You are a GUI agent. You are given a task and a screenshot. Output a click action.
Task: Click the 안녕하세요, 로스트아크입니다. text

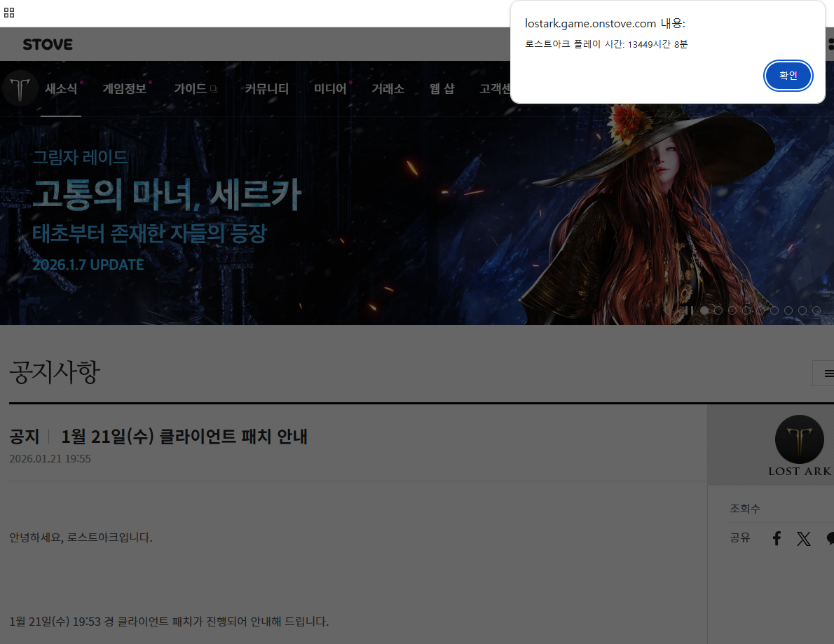tap(81, 537)
